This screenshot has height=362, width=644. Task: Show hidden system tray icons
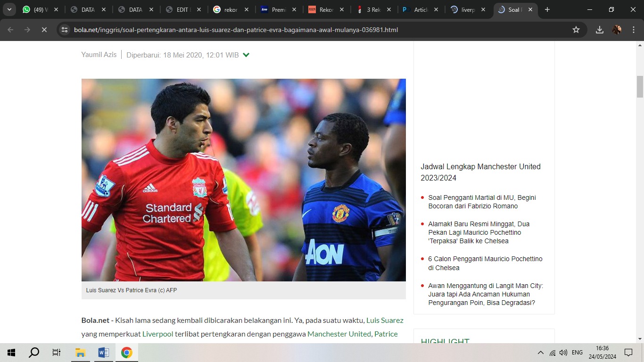pyautogui.click(x=540, y=353)
